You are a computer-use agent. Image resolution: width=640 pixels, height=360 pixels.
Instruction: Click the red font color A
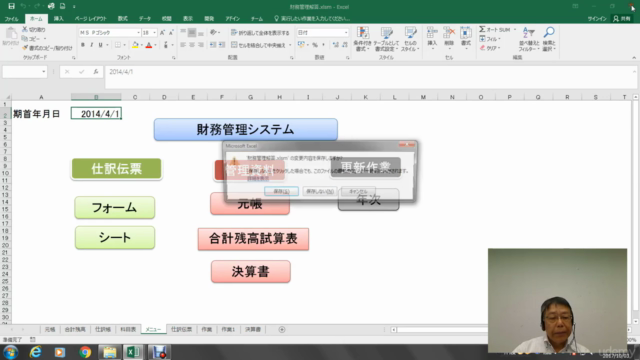[x=149, y=45]
